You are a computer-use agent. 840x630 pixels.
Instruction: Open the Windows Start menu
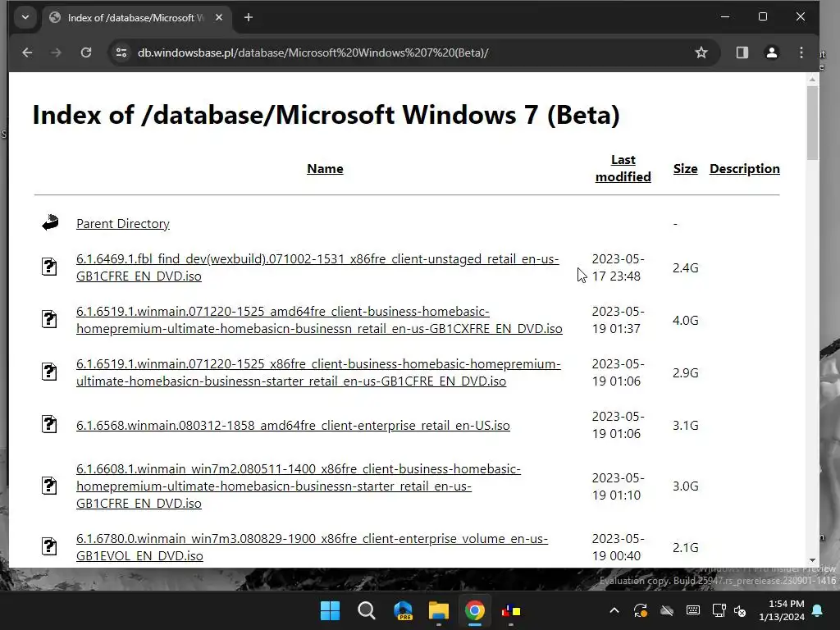(x=330, y=610)
